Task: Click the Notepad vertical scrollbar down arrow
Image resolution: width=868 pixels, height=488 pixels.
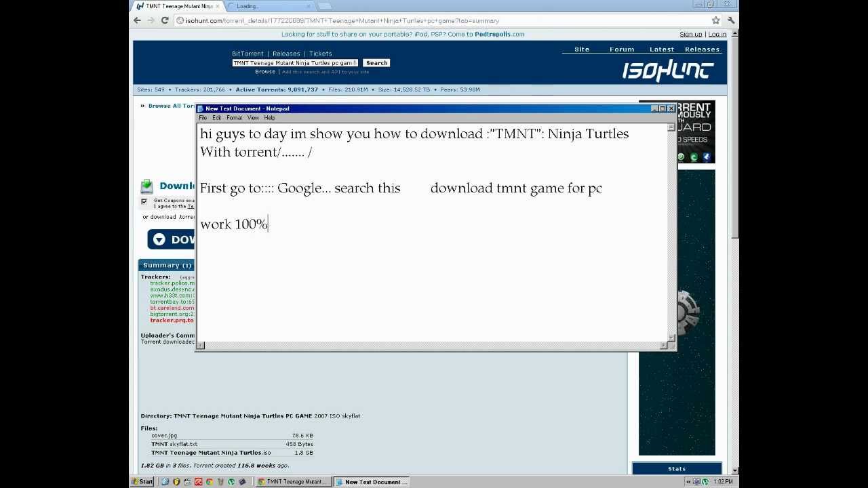Action: (671, 338)
